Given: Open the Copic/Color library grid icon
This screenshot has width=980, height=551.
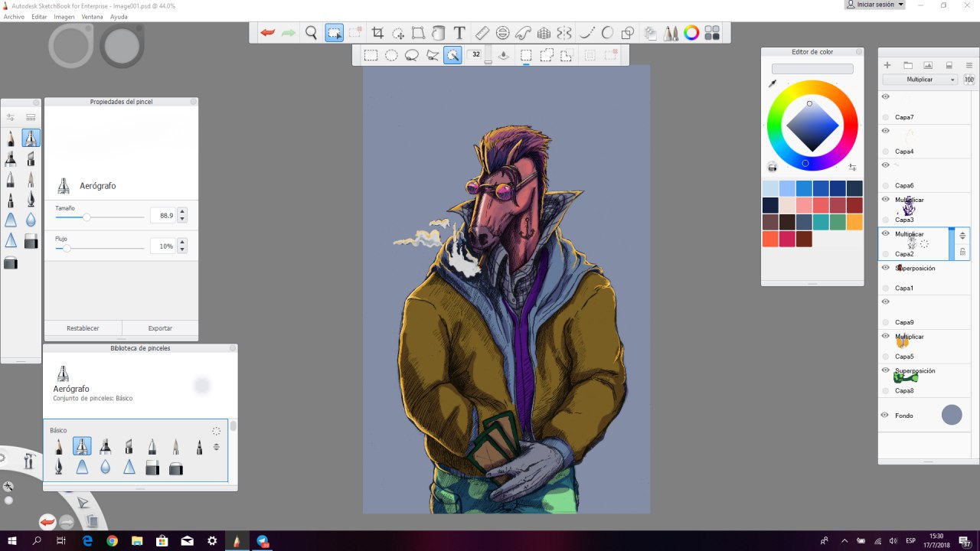Looking at the screenshot, I should [x=712, y=33].
